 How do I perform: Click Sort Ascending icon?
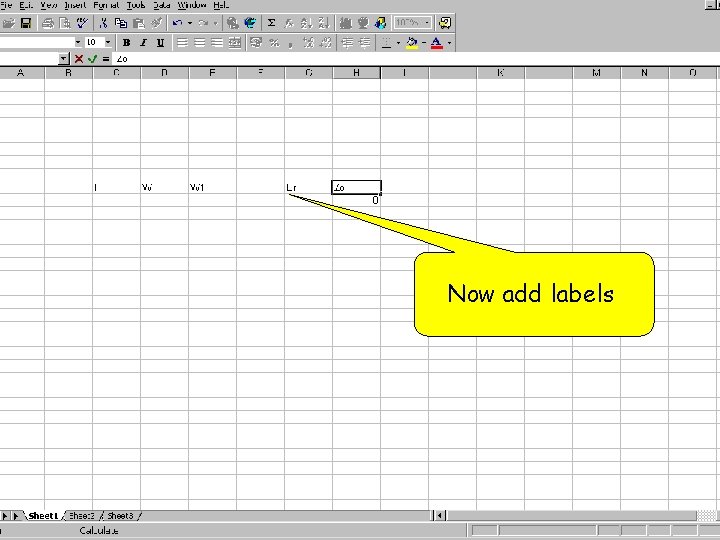(306, 23)
